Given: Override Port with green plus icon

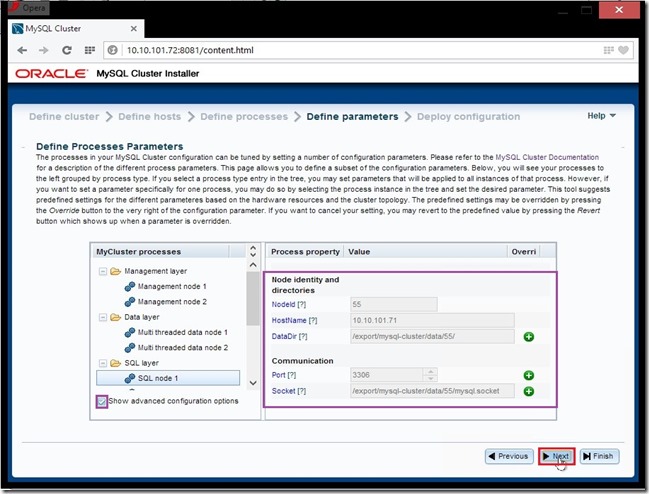Looking at the screenshot, I should tap(529, 375).
